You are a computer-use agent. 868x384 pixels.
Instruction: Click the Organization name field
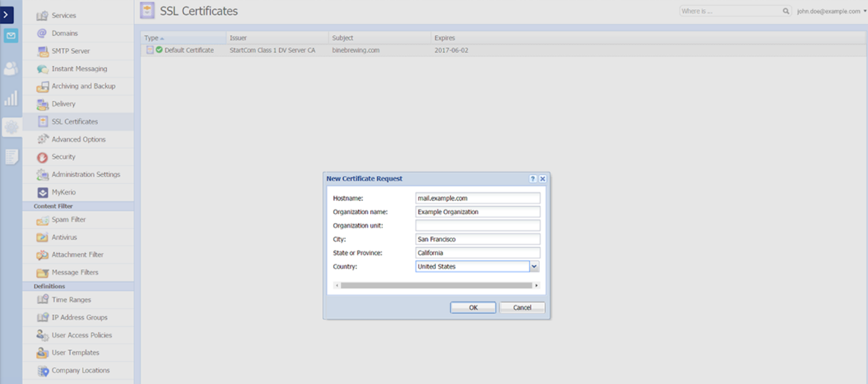478,212
